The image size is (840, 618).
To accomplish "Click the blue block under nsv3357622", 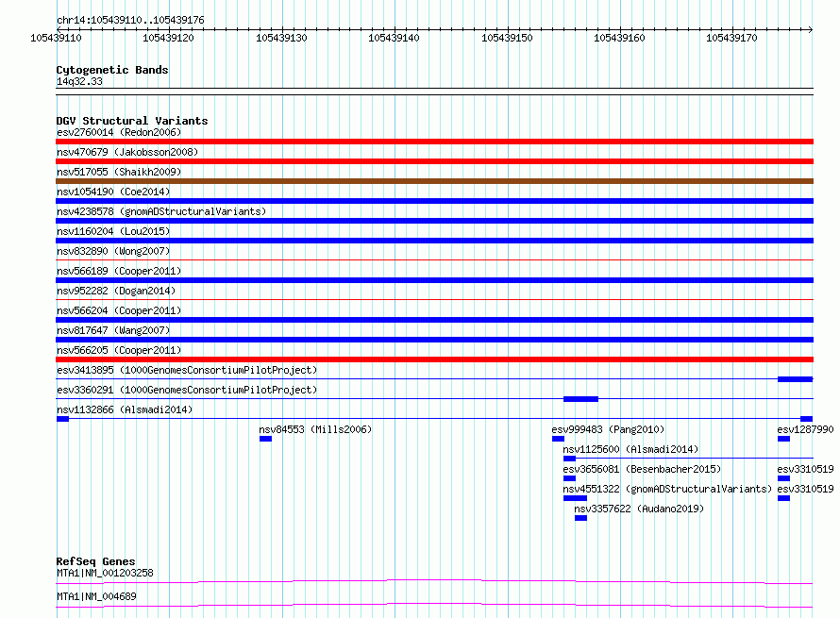I will 580,518.
